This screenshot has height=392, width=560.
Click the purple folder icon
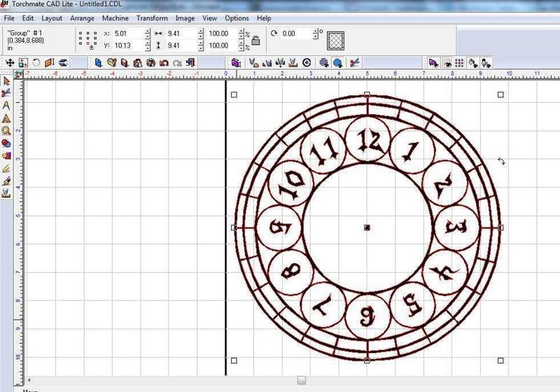click(236, 63)
